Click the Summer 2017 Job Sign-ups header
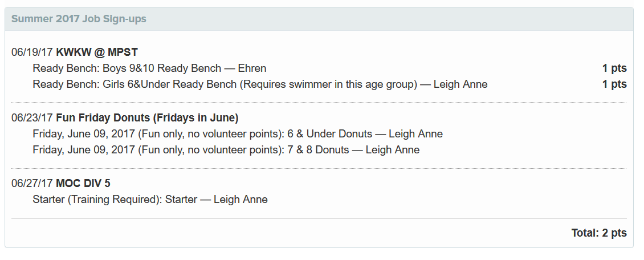644x260 pixels. (79, 19)
